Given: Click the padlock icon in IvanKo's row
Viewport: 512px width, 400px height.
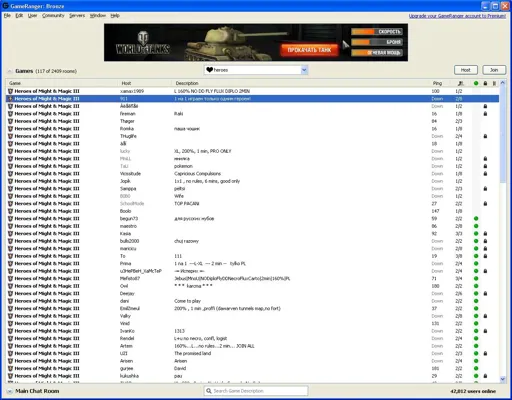Looking at the screenshot, I should 485,331.
